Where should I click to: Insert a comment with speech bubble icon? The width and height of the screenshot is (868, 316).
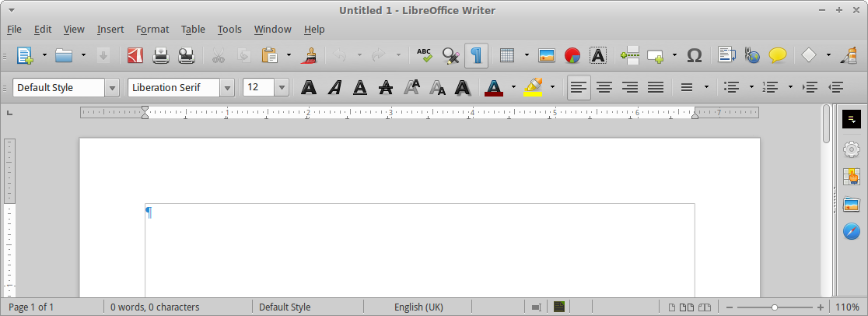(777, 55)
